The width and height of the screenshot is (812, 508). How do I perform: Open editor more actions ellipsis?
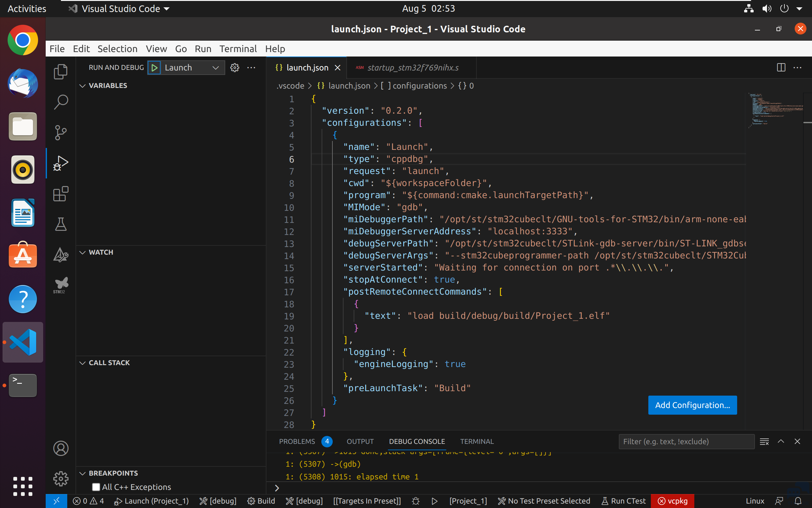click(x=797, y=68)
